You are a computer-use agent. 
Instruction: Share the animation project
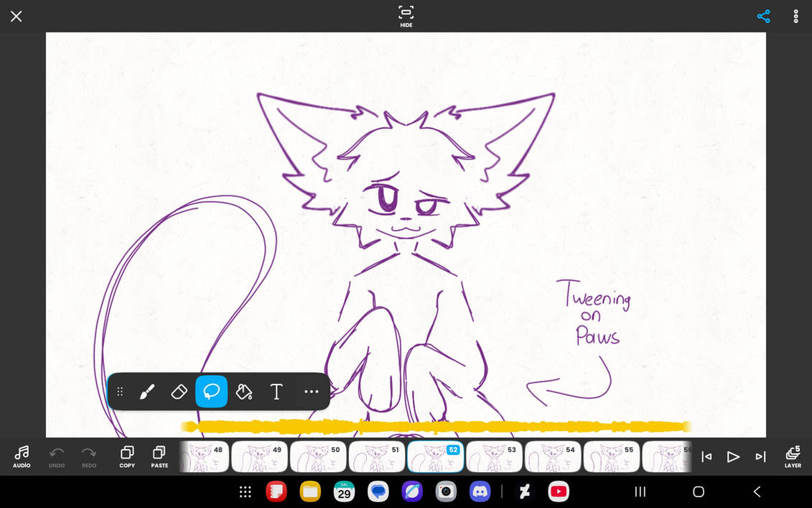(x=763, y=16)
